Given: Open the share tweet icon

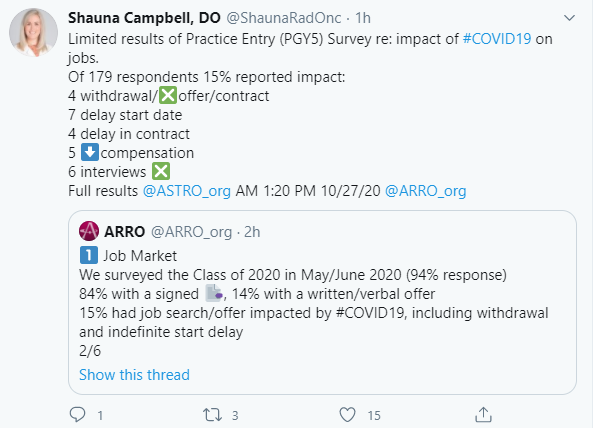Looking at the screenshot, I should pos(482,413).
